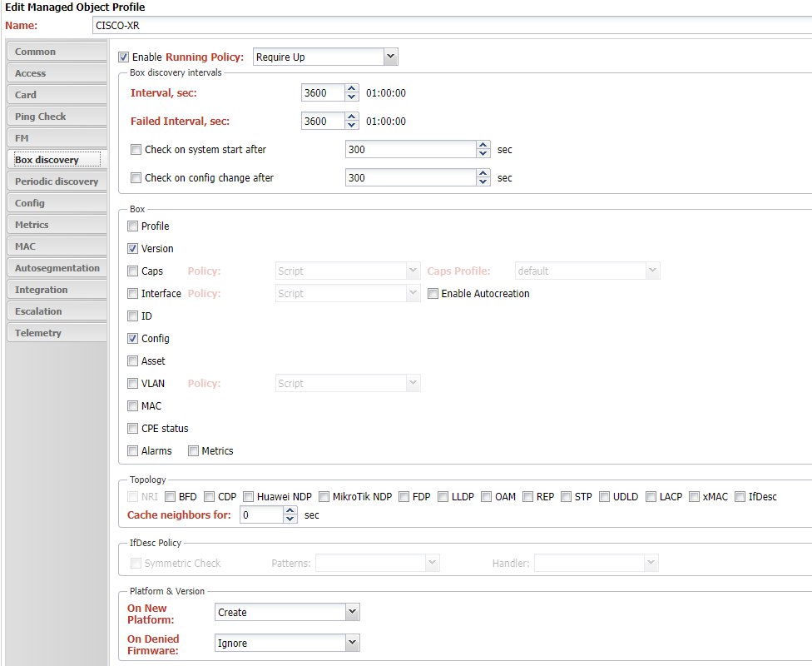Switch to the Common tab

click(x=57, y=52)
